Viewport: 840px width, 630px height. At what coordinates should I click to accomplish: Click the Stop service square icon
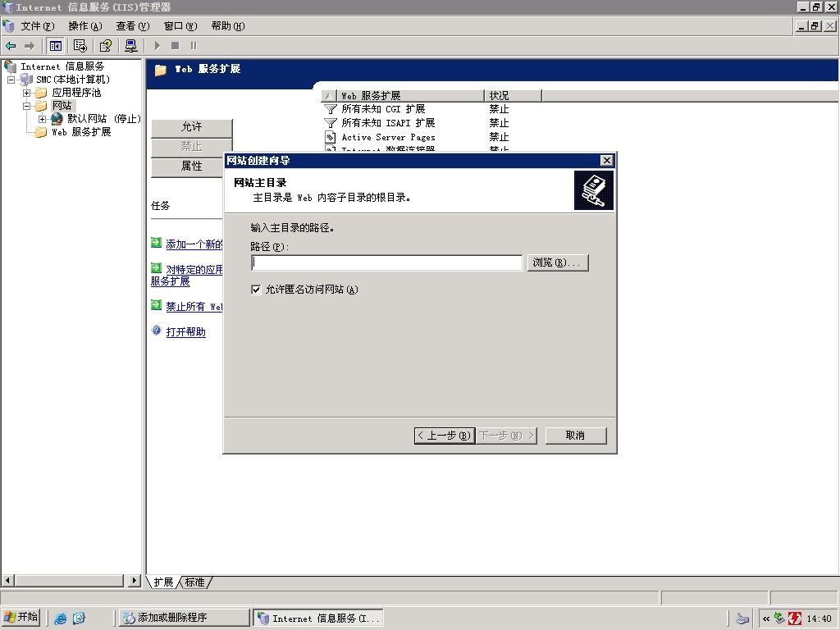[176, 46]
